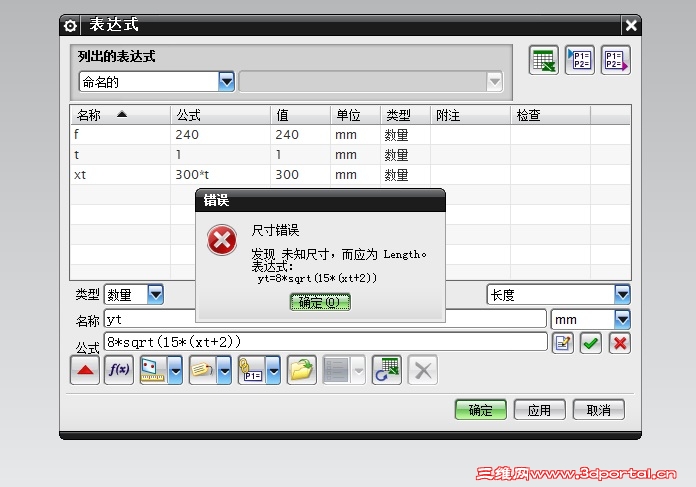Click the extended text entry icon

[563, 343]
